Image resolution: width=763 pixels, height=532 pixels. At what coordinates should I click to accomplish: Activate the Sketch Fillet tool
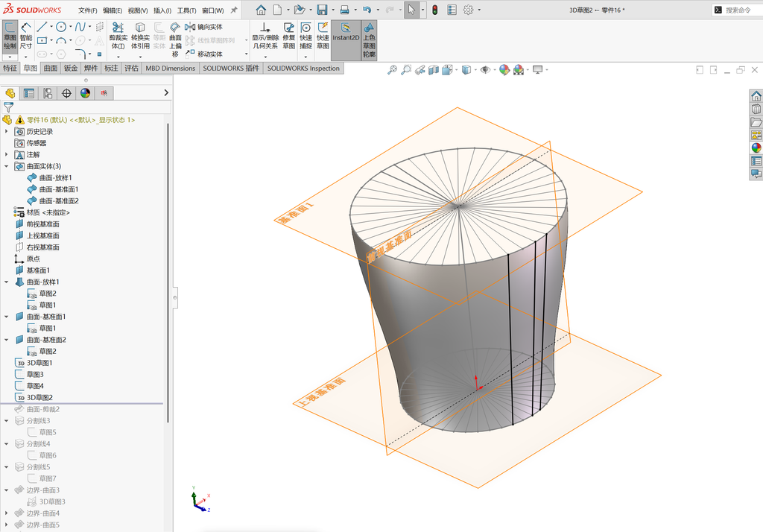[x=80, y=54]
